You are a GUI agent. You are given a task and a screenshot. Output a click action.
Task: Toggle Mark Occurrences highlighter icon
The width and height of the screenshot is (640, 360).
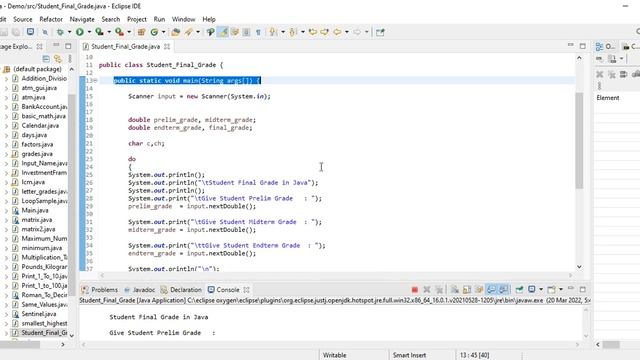point(223,32)
